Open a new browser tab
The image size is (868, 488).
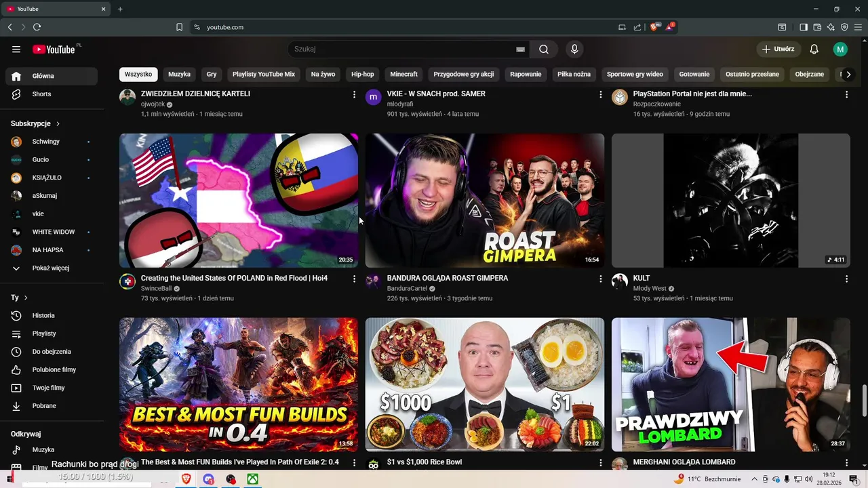(120, 9)
